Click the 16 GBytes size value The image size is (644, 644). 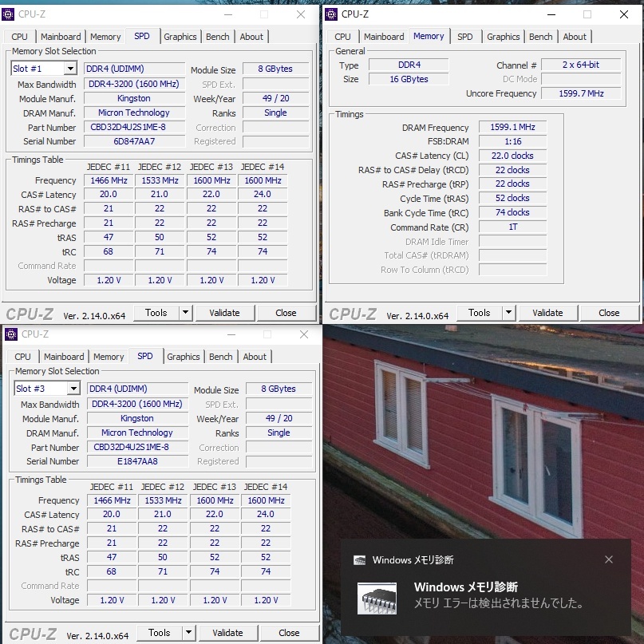pos(409,79)
